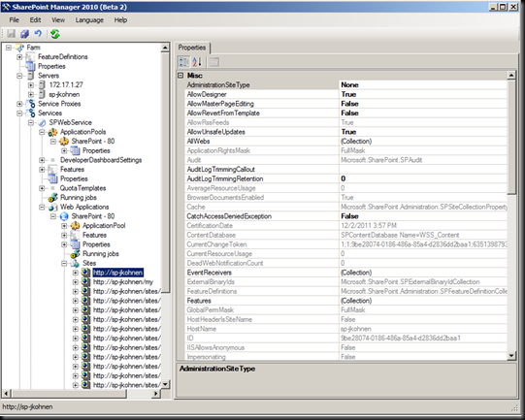Select the http://sp-jkohnen/my site
The width and height of the screenshot is (525, 420).
pos(123,282)
